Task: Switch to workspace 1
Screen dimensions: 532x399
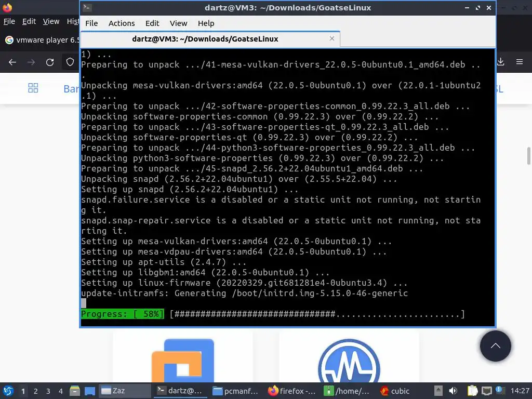Action: pyautogui.click(x=23, y=391)
